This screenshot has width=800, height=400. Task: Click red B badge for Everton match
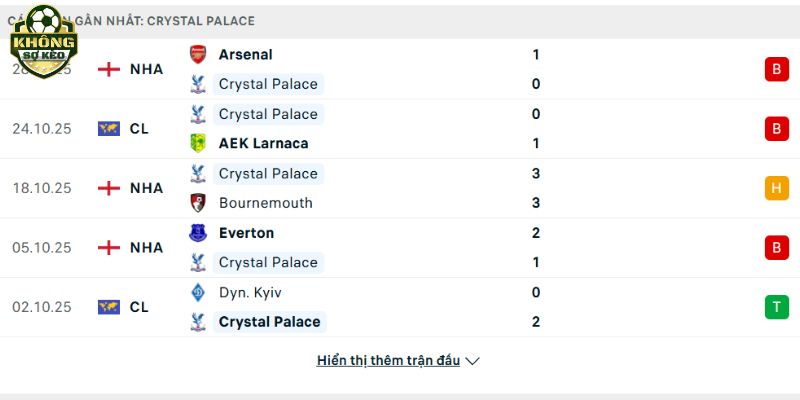pyautogui.click(x=776, y=247)
